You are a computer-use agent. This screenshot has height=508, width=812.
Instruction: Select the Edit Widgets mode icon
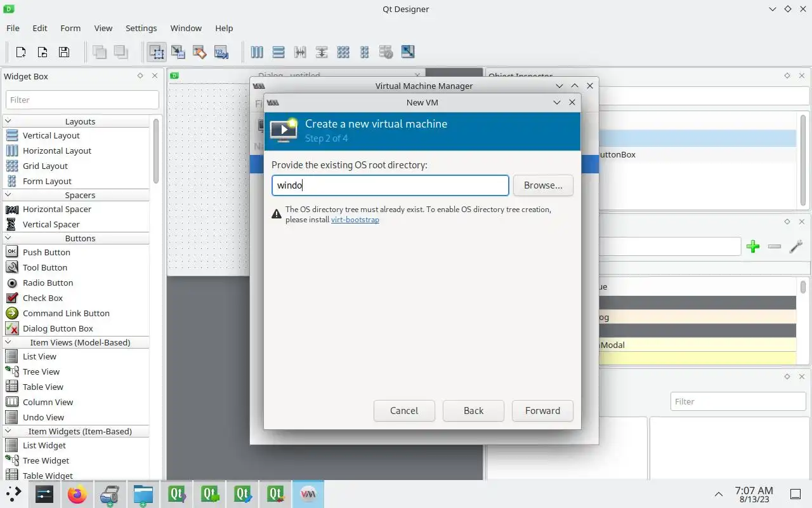click(x=157, y=52)
